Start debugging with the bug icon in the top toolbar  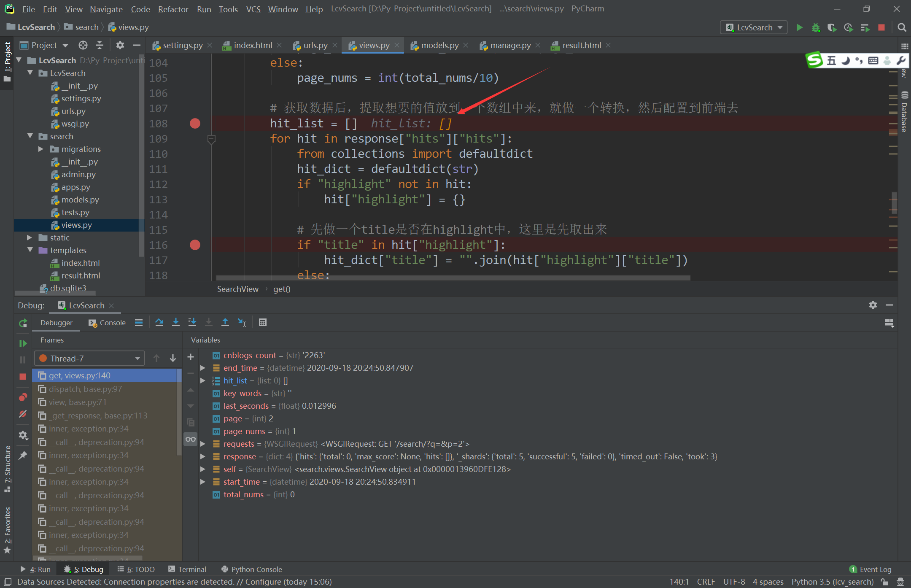point(816,27)
